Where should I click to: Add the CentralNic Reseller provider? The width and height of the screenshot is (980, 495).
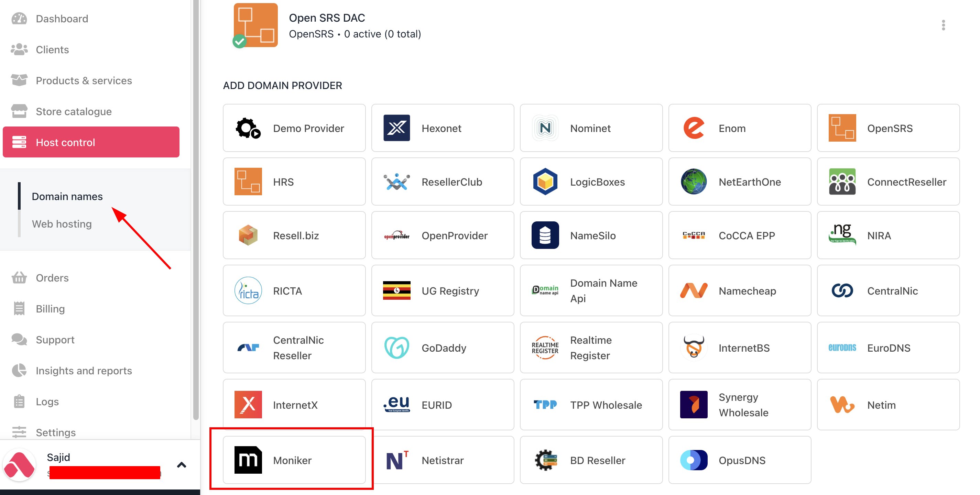tap(294, 348)
